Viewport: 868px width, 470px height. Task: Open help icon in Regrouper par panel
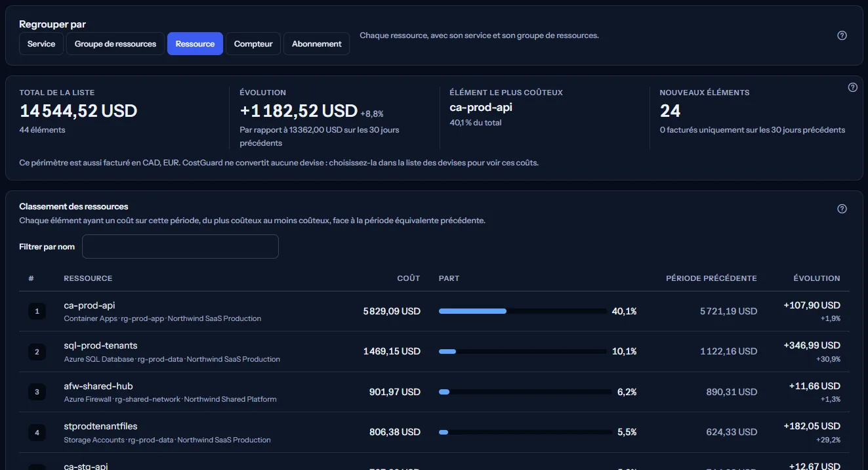click(x=842, y=35)
